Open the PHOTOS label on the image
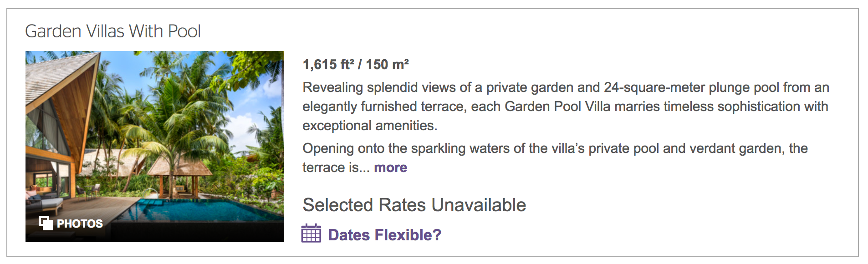868x264 pixels. pyautogui.click(x=80, y=223)
